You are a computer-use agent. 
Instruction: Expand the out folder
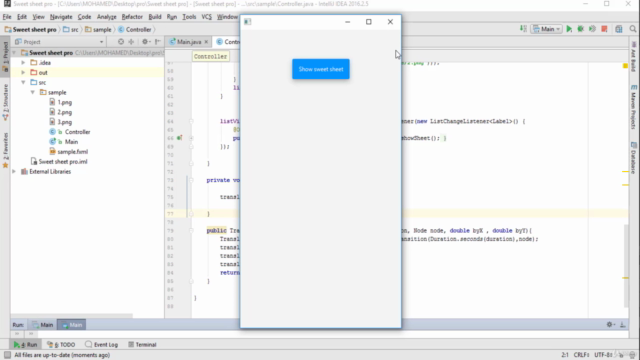[23, 72]
